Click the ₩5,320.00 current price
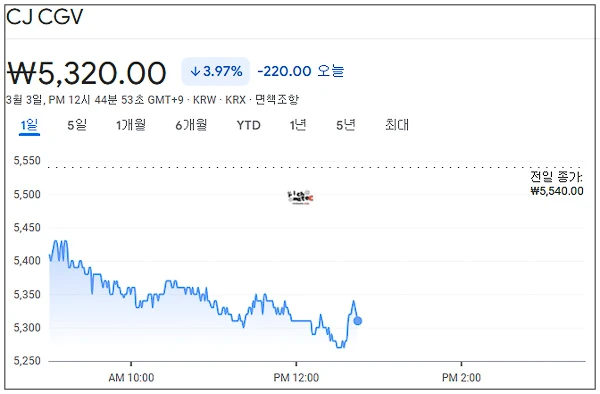600x394 pixels. 87,73
